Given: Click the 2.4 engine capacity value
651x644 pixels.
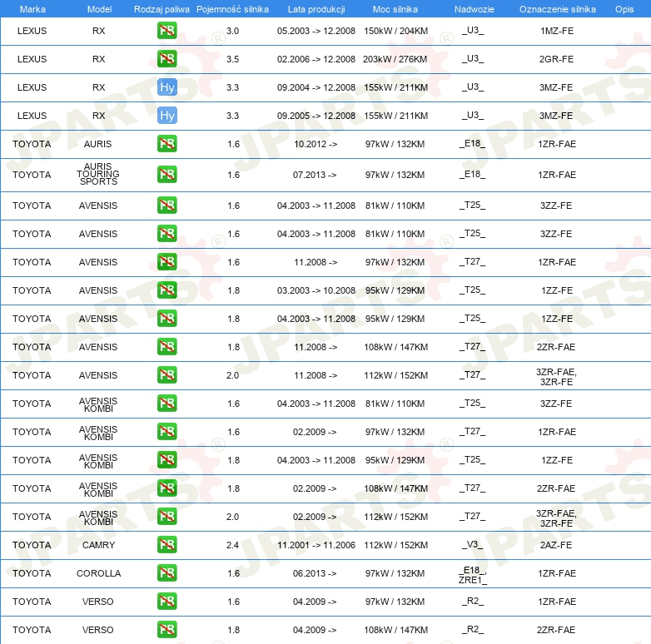Looking at the screenshot, I should click(232, 545).
